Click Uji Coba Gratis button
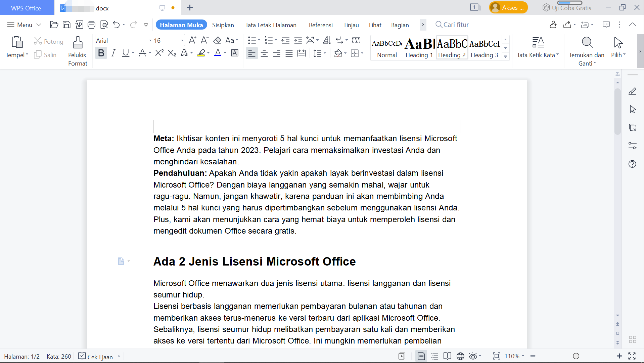 [567, 8]
